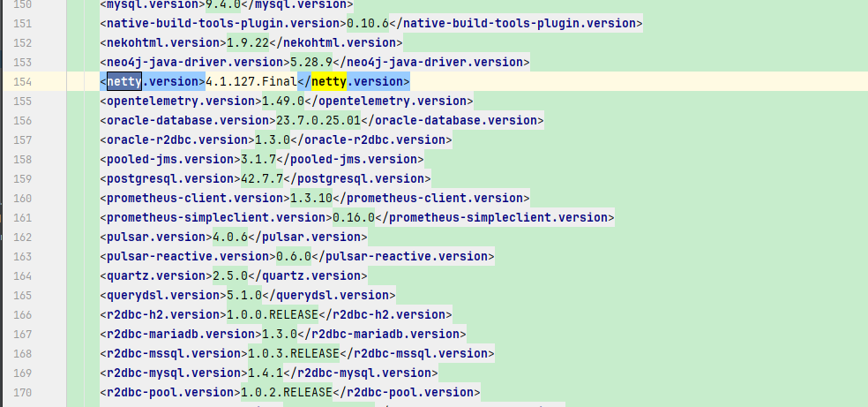Image resolution: width=868 pixels, height=407 pixels.
Task: Click line number 166 in the gutter
Action: click(22, 314)
